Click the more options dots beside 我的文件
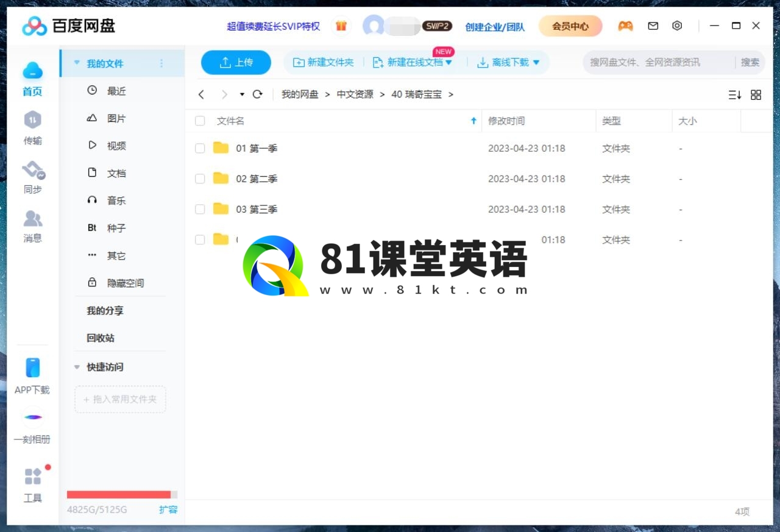 coord(161,63)
